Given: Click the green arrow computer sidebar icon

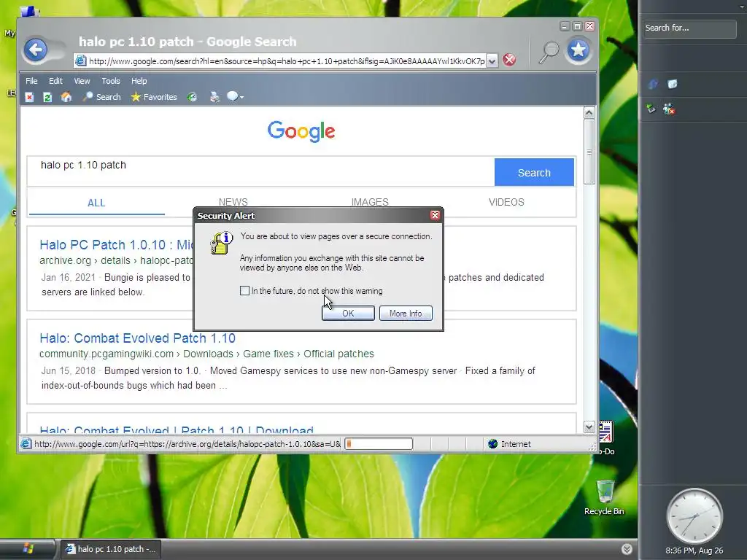Looking at the screenshot, I should pos(651,109).
